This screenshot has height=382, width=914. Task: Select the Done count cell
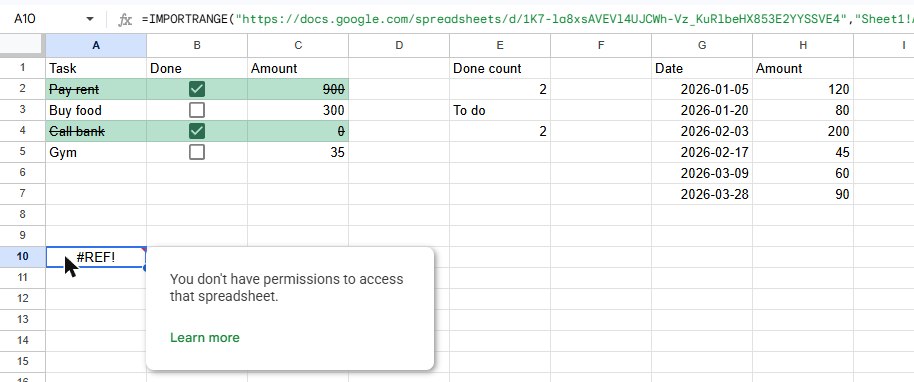pyautogui.click(x=500, y=68)
